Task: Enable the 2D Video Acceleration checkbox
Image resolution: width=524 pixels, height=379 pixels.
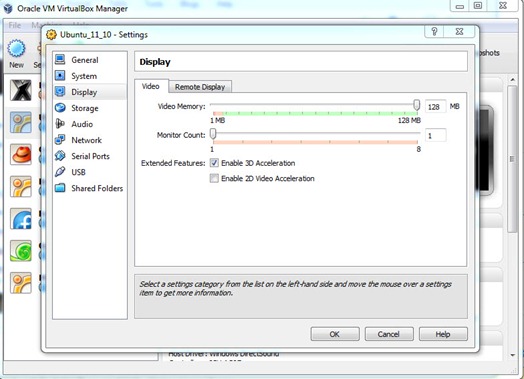Action: tap(214, 178)
